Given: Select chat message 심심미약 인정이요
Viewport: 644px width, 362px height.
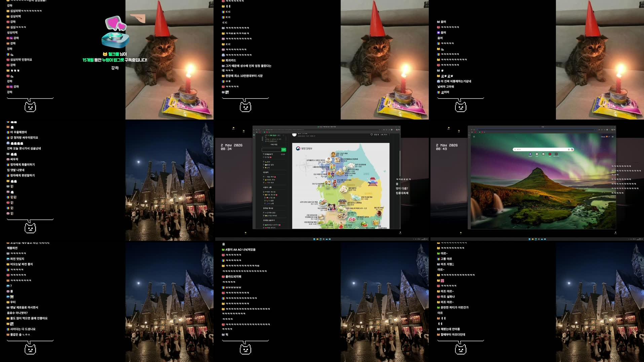Looking at the screenshot, I should [21, 60].
